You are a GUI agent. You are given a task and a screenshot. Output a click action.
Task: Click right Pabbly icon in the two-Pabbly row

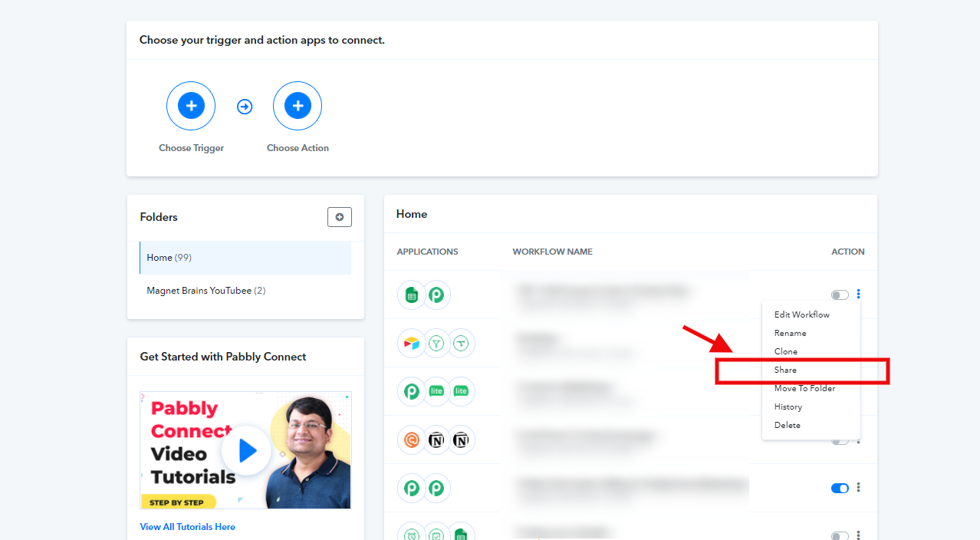tap(437, 488)
